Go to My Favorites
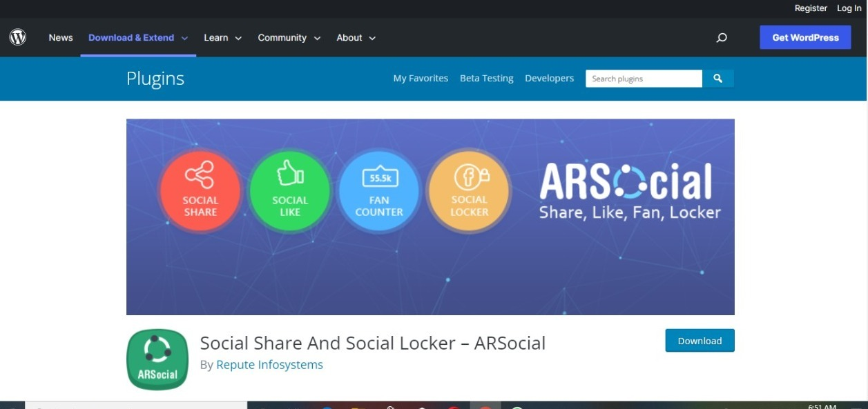Image resolution: width=868 pixels, height=409 pixels. [x=421, y=78]
